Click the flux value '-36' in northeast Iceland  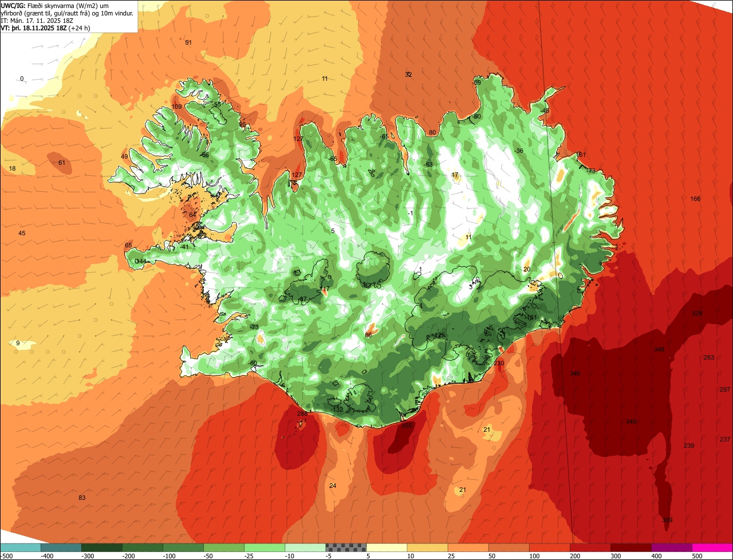pos(519,151)
